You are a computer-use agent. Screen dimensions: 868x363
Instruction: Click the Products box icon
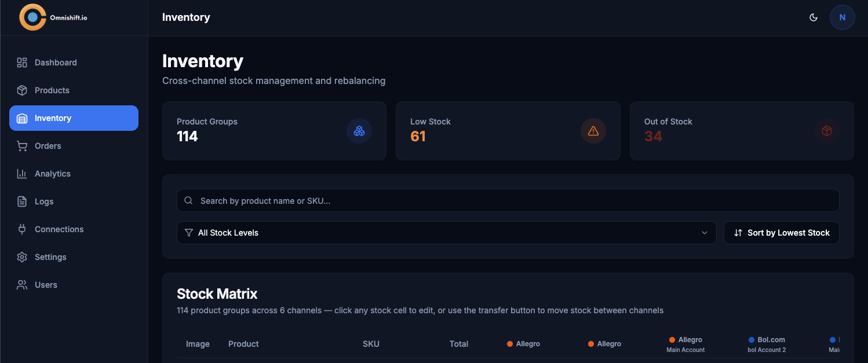(22, 90)
